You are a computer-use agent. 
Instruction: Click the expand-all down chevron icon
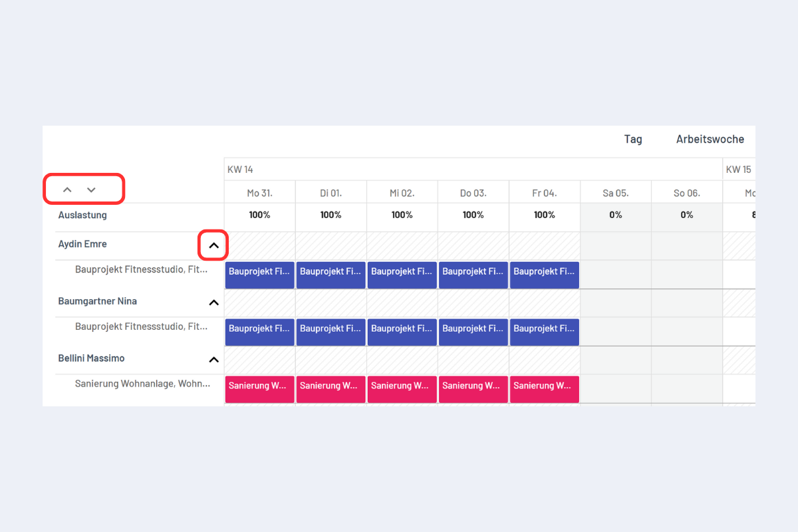point(92,190)
